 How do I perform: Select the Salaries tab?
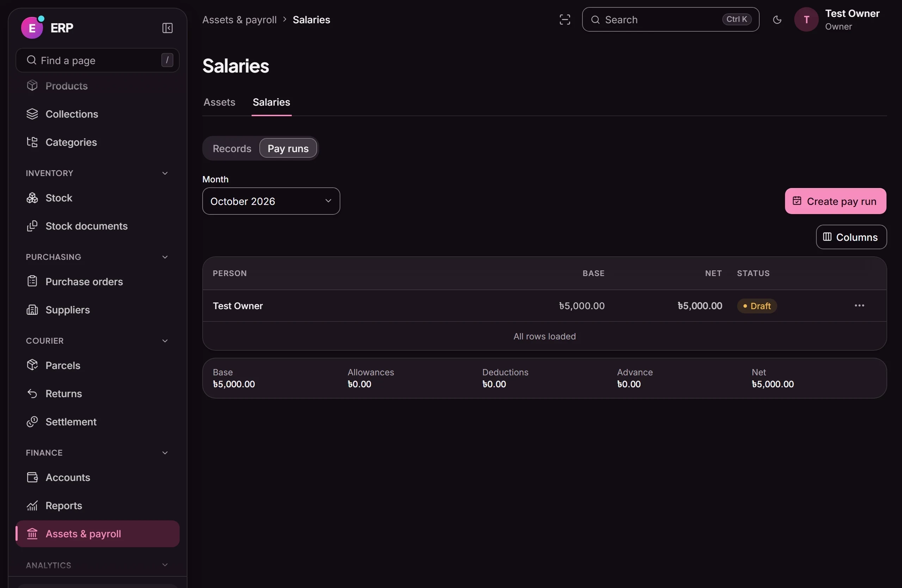tap(271, 102)
